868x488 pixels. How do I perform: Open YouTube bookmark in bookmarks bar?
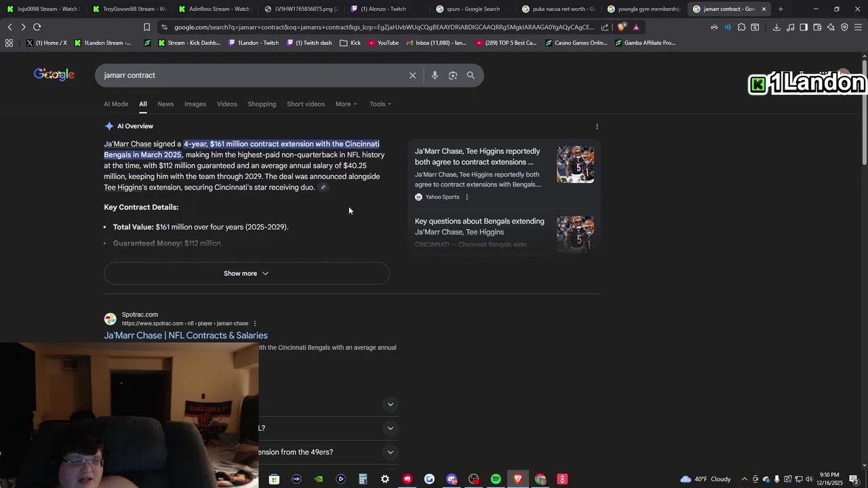[383, 43]
